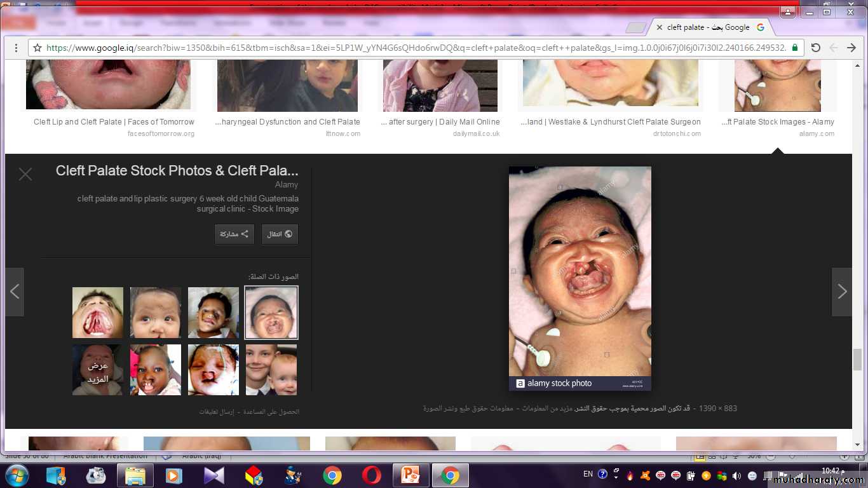Reload the Google search page
The height and width of the screenshot is (488, 868).
pos(816,48)
